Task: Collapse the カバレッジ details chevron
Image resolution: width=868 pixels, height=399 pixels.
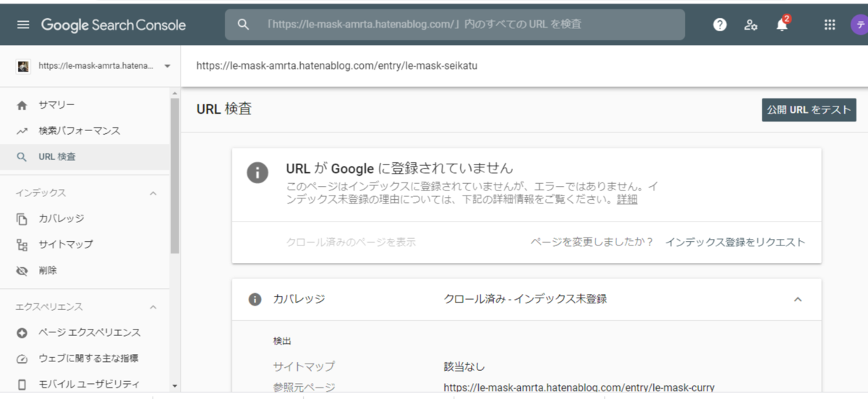Action: pos(798,299)
